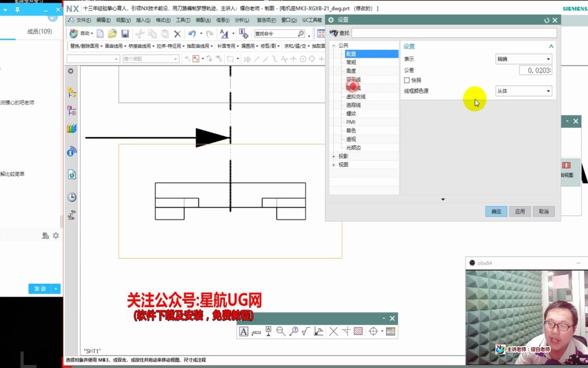Open the 分析(L) menu
588x368 pixels.
pos(242,20)
